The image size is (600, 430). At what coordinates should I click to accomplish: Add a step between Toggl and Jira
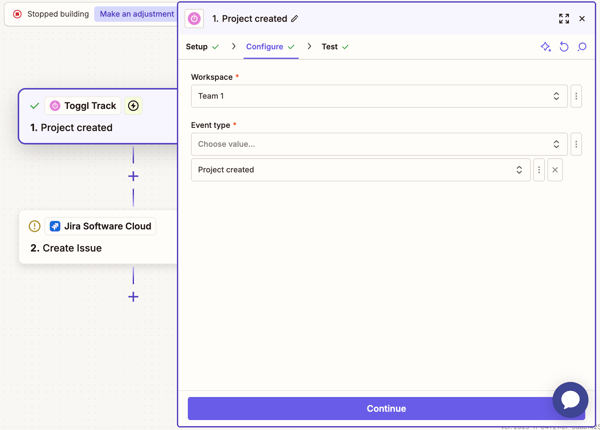click(133, 176)
